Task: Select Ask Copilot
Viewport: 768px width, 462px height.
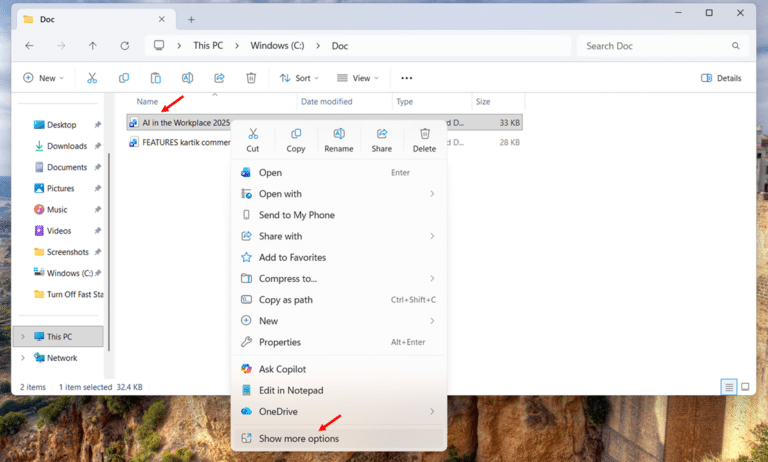Action: (338, 369)
